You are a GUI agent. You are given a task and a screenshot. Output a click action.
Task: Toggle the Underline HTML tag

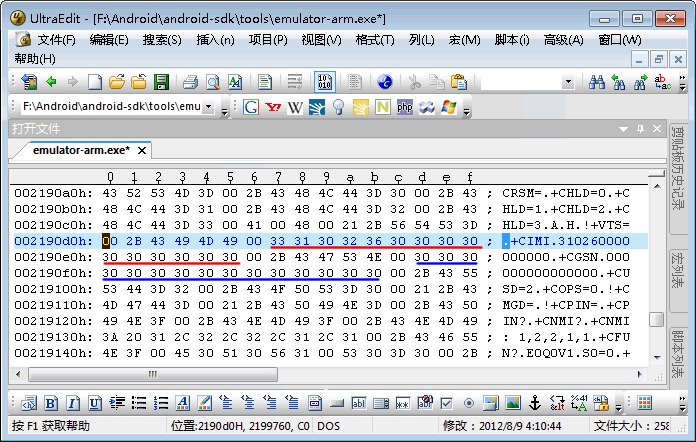click(94, 403)
